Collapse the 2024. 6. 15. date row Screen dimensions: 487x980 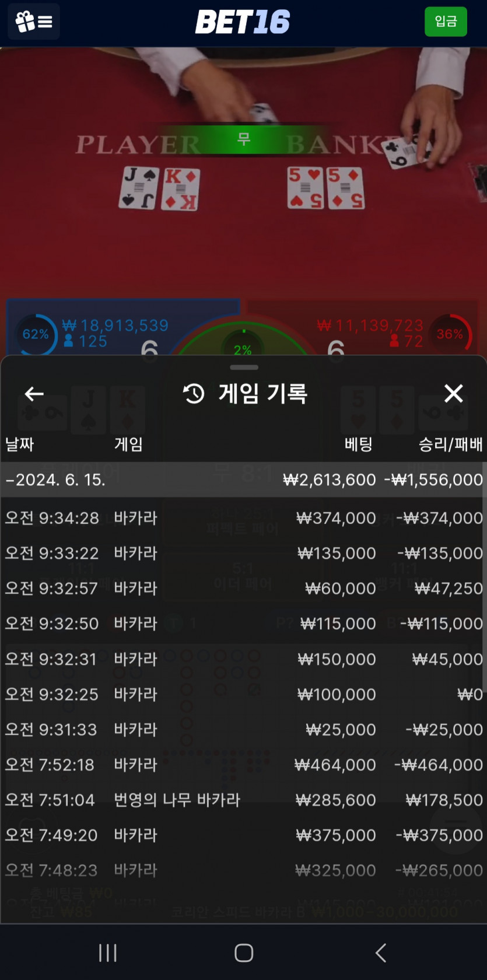click(x=243, y=480)
